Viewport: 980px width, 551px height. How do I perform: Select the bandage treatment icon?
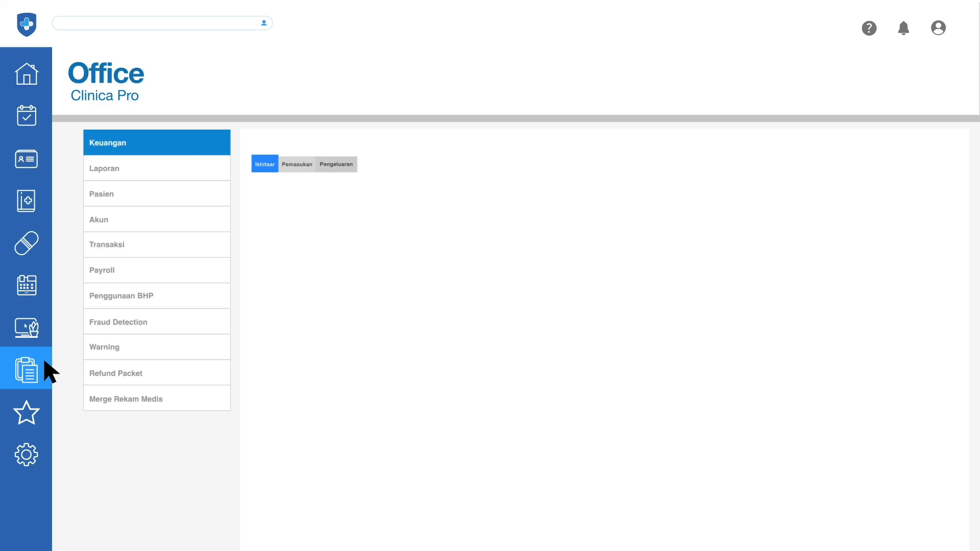point(26,243)
